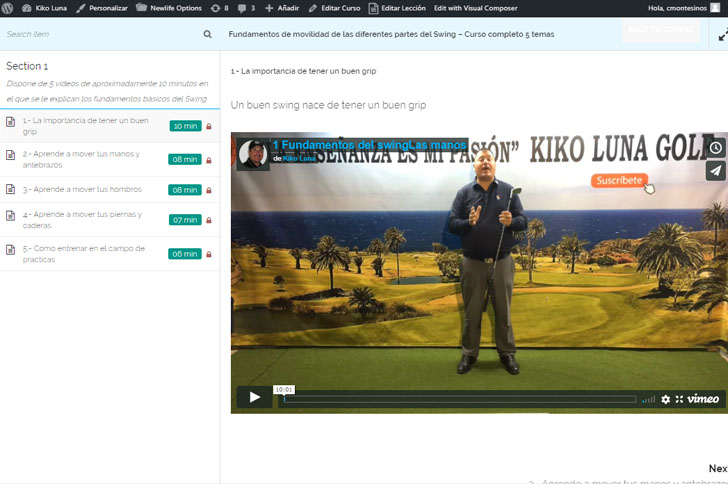View the 8 pending updates
Image resolution: width=728 pixels, height=484 pixels.
tap(220, 8)
